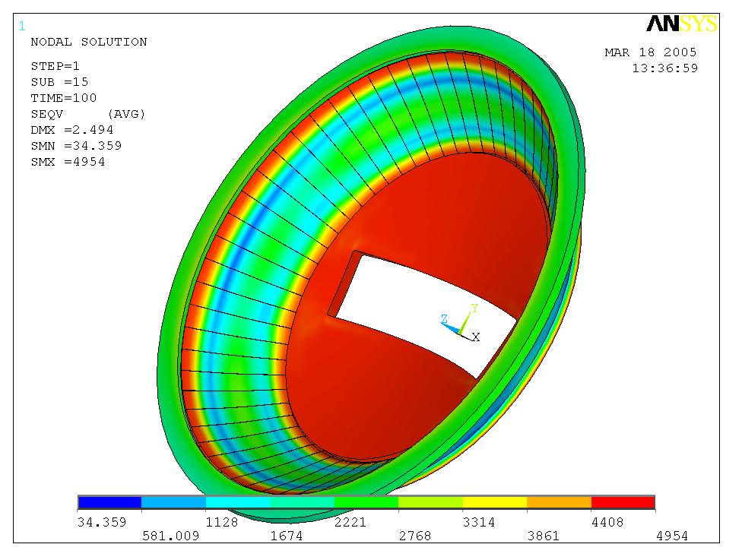Click the MAR 18 2005 date stamp
Image resolution: width=742 pixels, height=560 pixels.
(650, 52)
